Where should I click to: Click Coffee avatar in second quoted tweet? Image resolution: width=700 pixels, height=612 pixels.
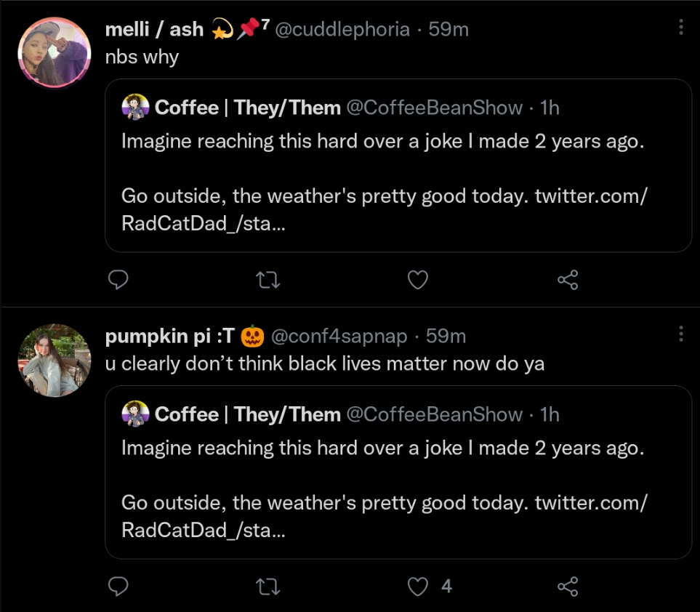[x=135, y=414]
